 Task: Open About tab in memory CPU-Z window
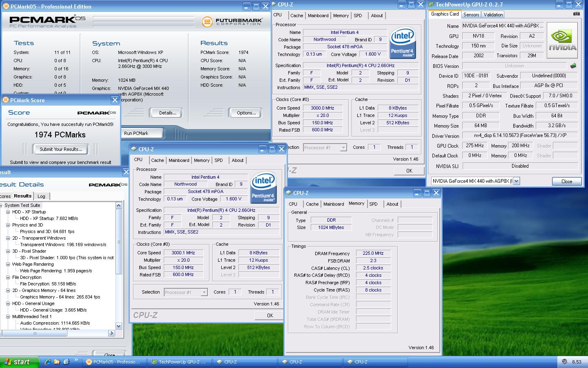(392, 204)
